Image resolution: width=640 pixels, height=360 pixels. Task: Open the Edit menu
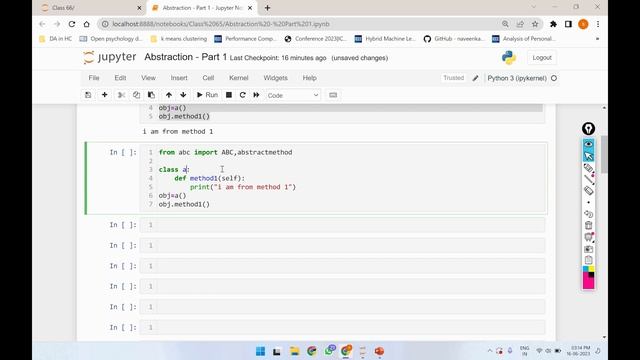[x=120, y=78]
